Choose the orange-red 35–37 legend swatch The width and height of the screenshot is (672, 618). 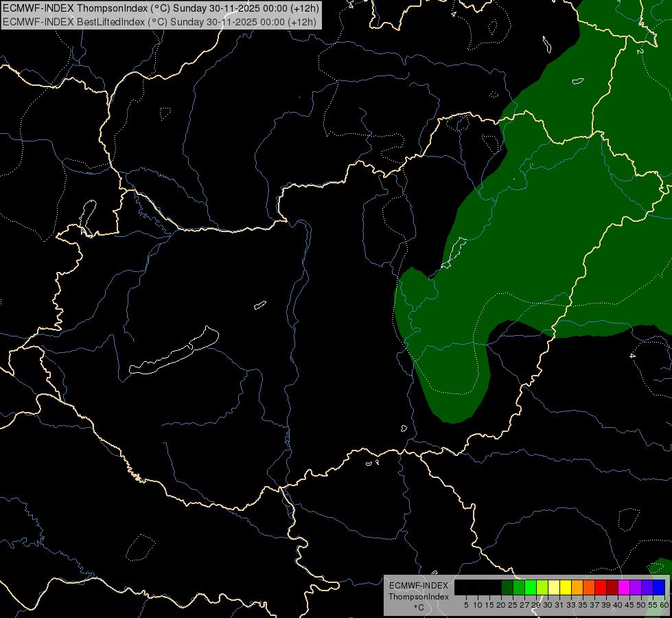589,587
